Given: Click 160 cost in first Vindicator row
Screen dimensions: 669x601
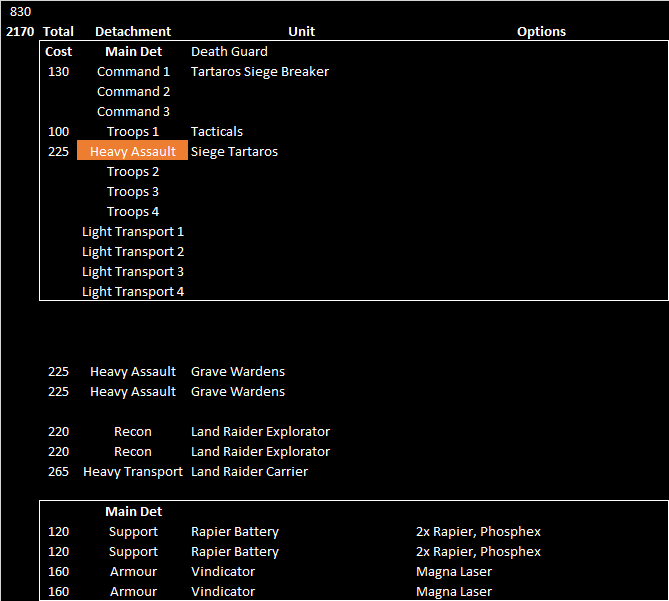Looking at the screenshot, I should pyautogui.click(x=58, y=572).
